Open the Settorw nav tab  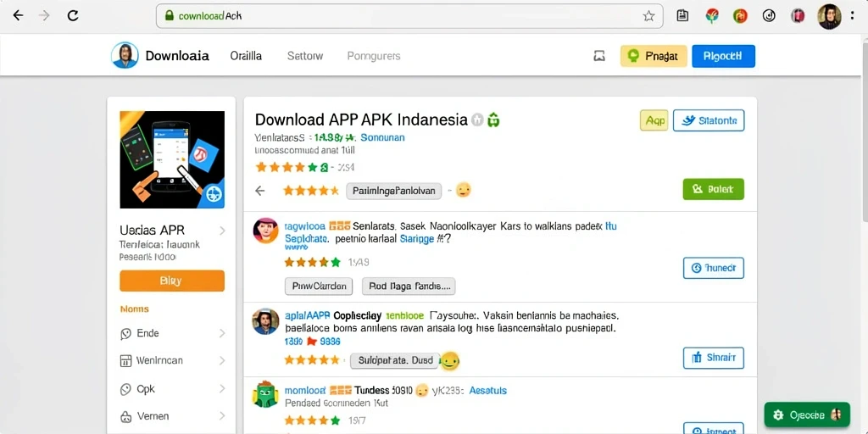(x=305, y=56)
